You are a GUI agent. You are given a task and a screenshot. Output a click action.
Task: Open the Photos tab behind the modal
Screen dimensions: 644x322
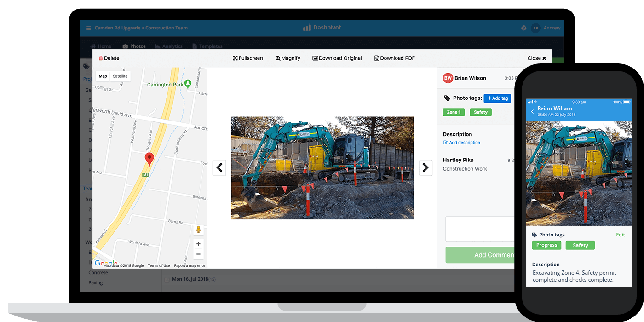[134, 46]
